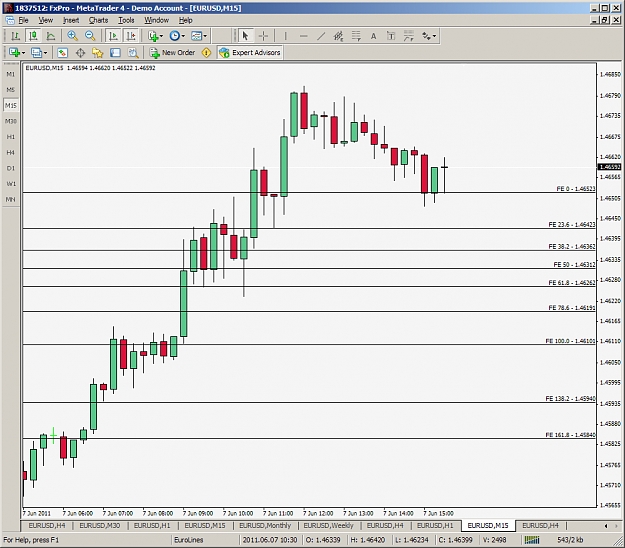The image size is (625, 548).
Task: Switch to MN timeframe
Action: pyautogui.click(x=11, y=199)
